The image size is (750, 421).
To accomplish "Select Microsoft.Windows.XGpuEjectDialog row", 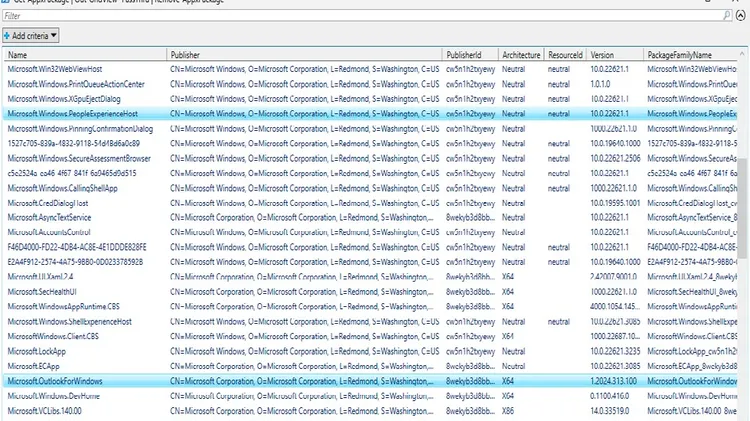I will [371, 99].
